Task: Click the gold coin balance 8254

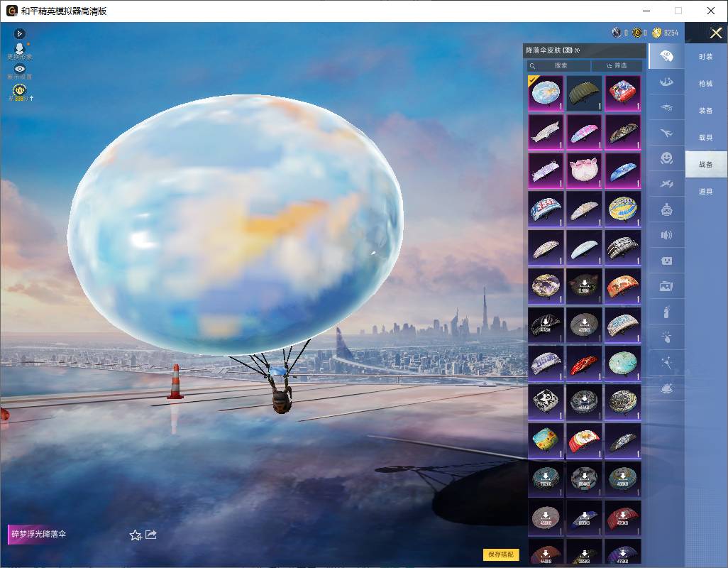Action: 665,33
